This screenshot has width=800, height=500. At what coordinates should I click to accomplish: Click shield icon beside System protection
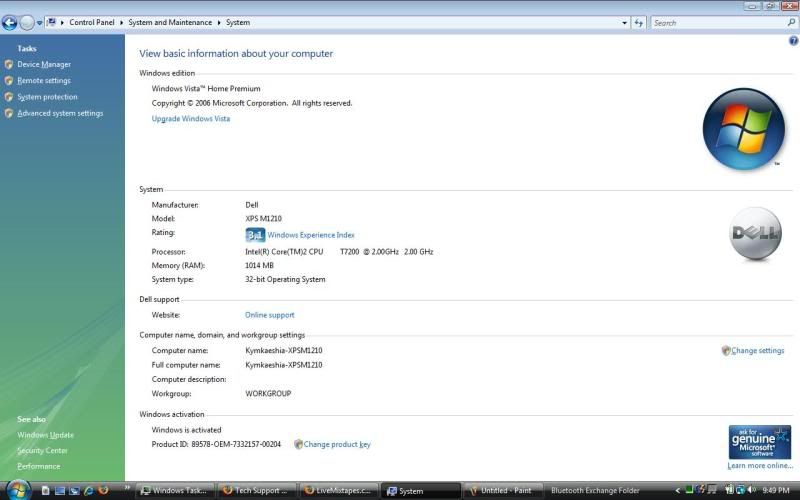click(8, 97)
